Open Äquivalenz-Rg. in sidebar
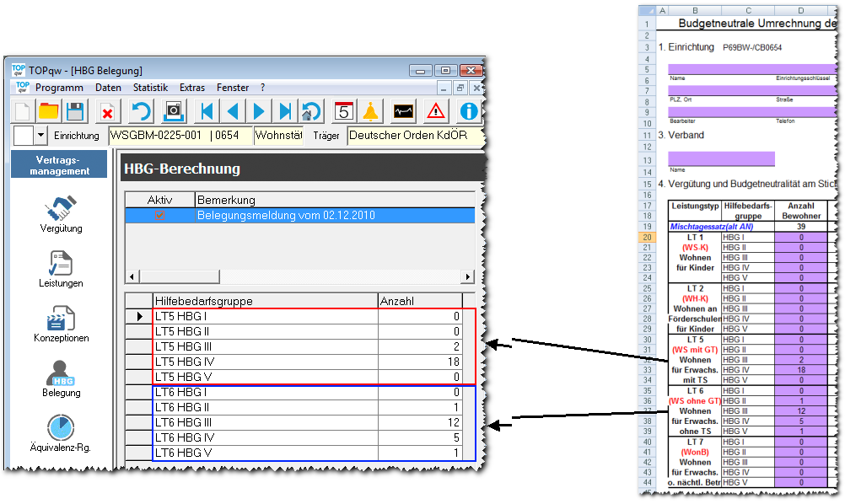The image size is (845, 504). pyautogui.click(x=61, y=433)
